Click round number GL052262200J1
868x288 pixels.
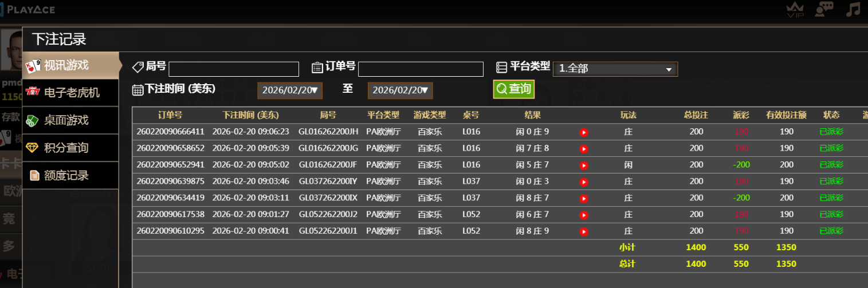(x=328, y=231)
